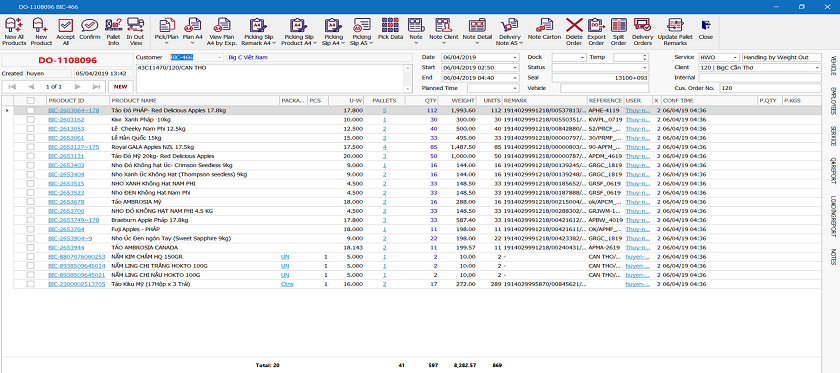Screen dimensions: 840x373
Task: Open product link BIC-8807076000253
Action: 77,257
